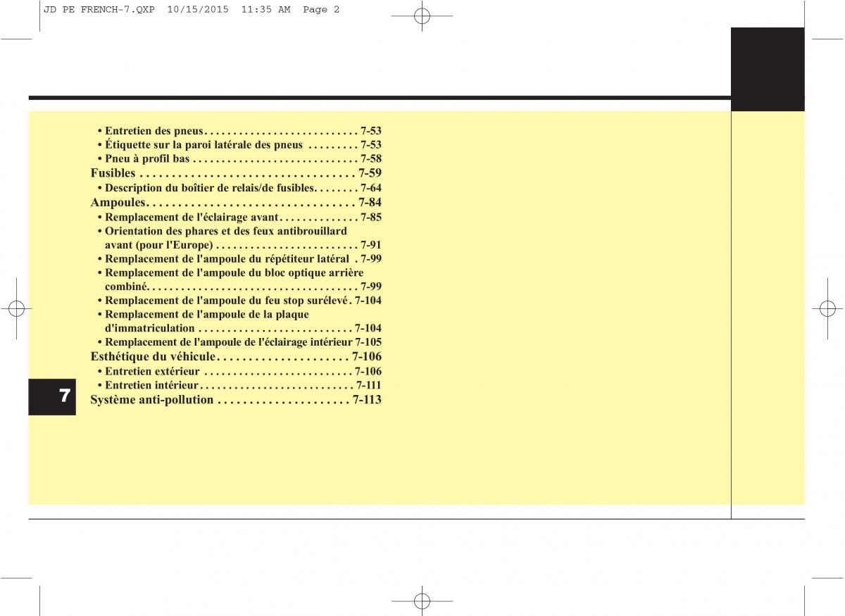Select the éclairage intérieur bulb replacement entry
The width and height of the screenshot is (845, 616).
[x=239, y=342]
